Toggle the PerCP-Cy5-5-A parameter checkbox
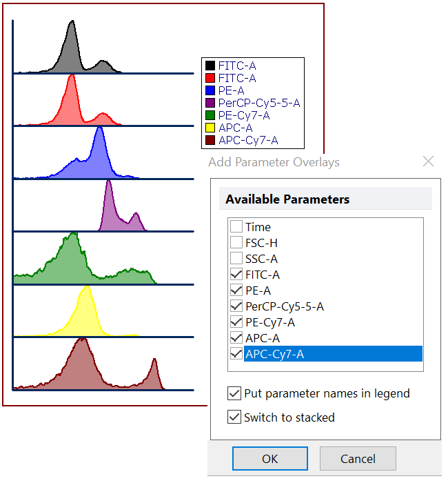 pyautogui.click(x=236, y=306)
